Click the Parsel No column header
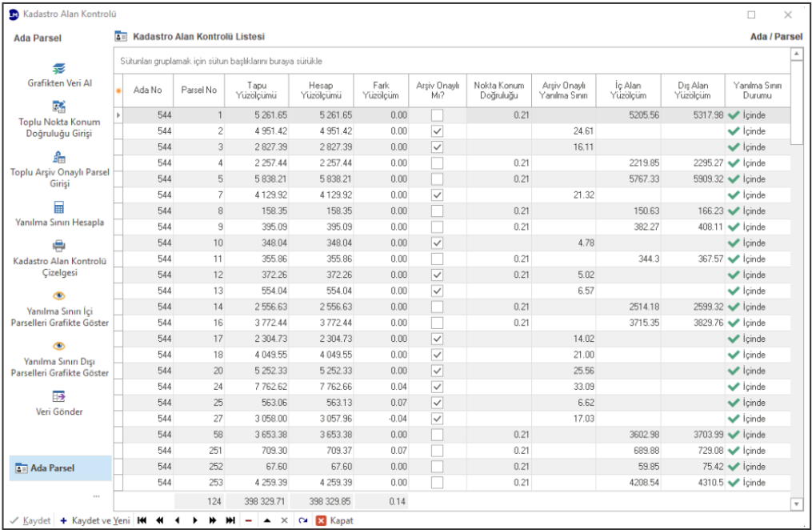Viewport: 812px width, 530px height. (198, 90)
